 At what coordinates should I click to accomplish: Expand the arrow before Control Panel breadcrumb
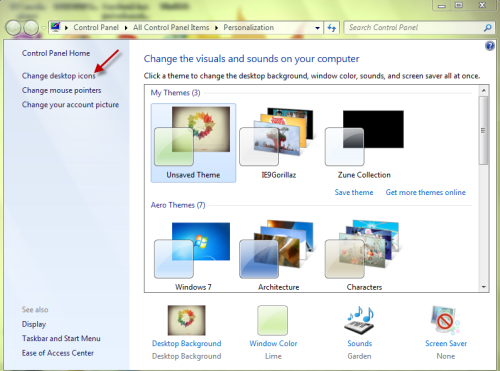(66, 28)
